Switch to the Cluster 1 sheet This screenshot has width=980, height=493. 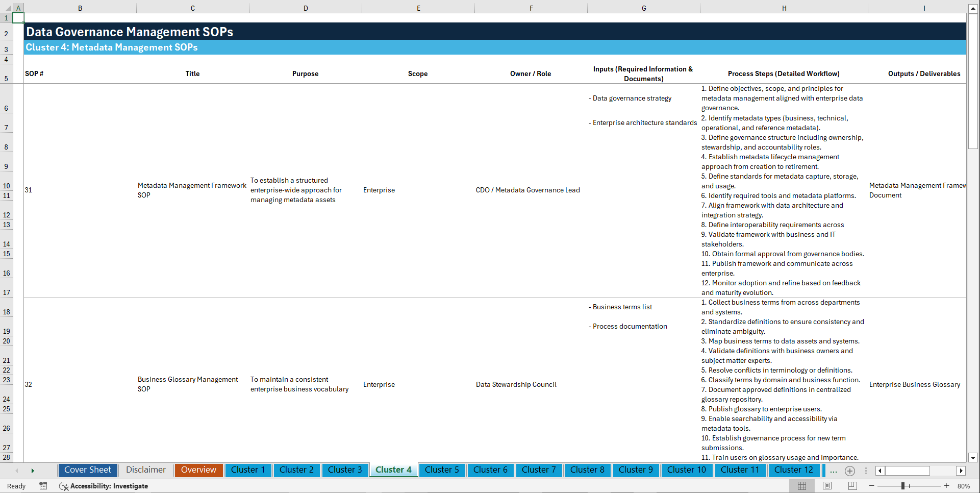248,470
